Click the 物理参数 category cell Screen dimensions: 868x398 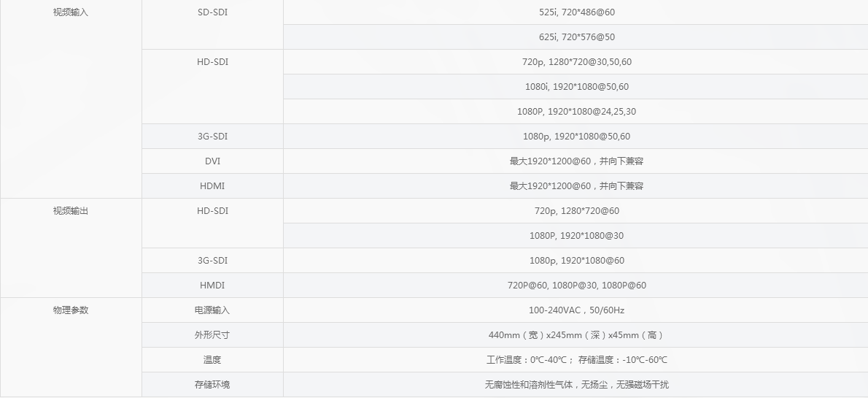pyautogui.click(x=71, y=310)
